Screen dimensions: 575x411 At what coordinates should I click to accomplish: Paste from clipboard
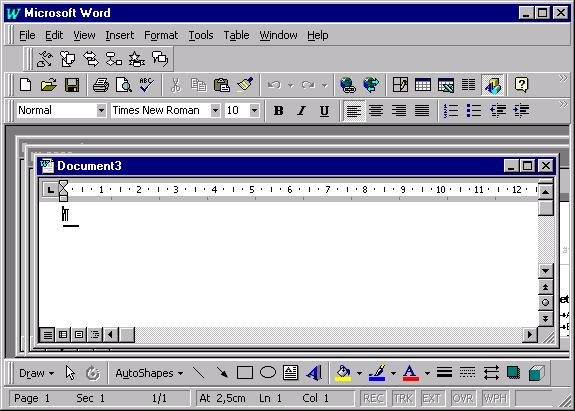pyautogui.click(x=221, y=85)
